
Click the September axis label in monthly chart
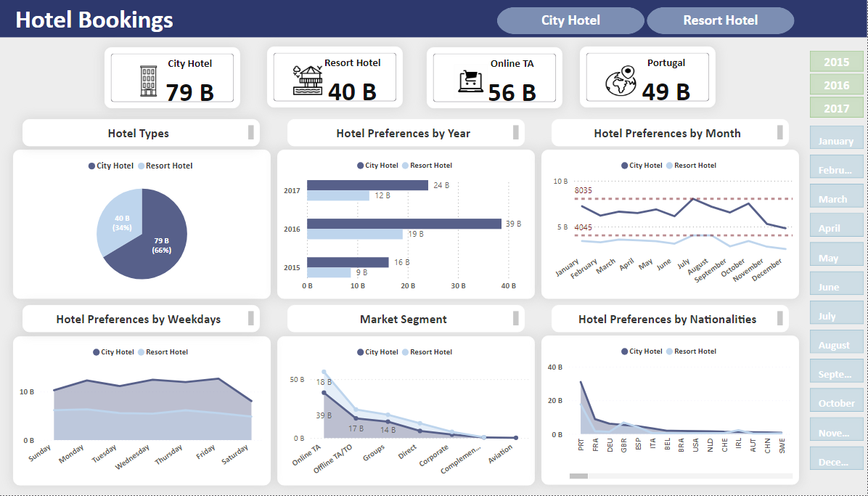[711, 270]
